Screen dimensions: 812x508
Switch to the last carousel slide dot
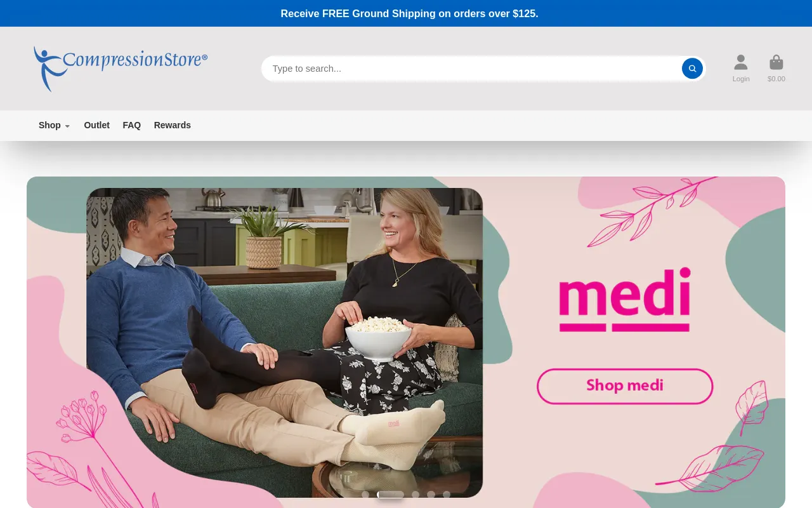tap(447, 495)
